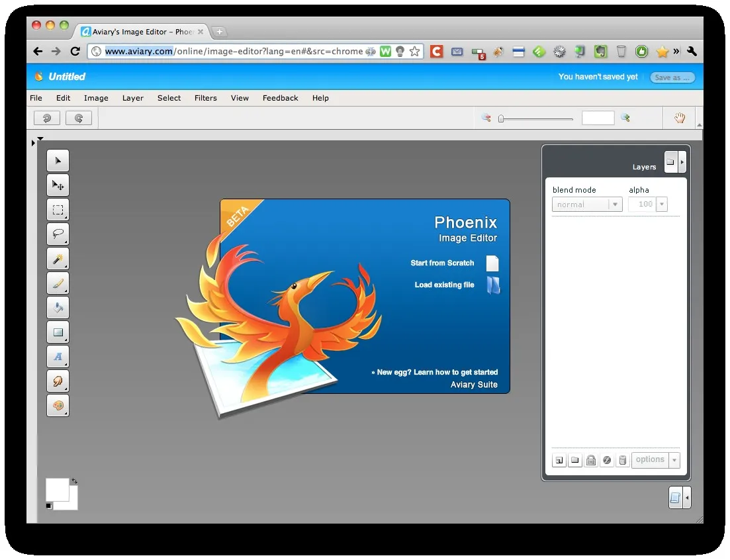Expand the bottom right panel arrow
The width and height of the screenshot is (730, 560).
coord(687,498)
